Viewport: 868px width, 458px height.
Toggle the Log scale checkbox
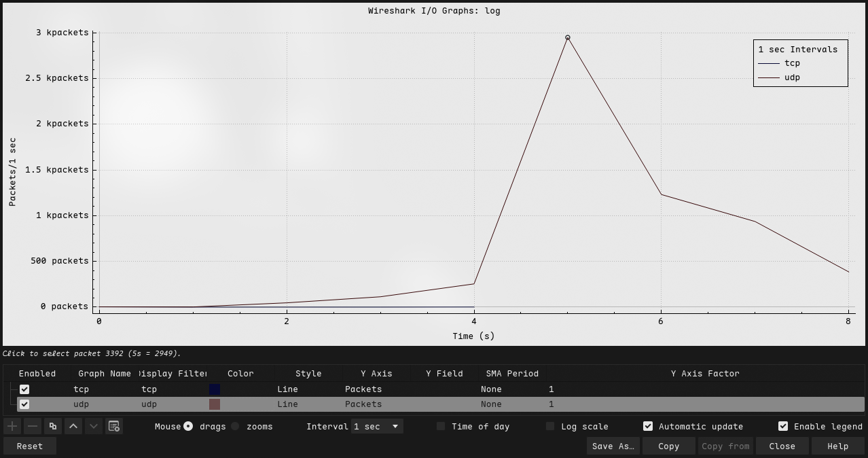click(550, 426)
